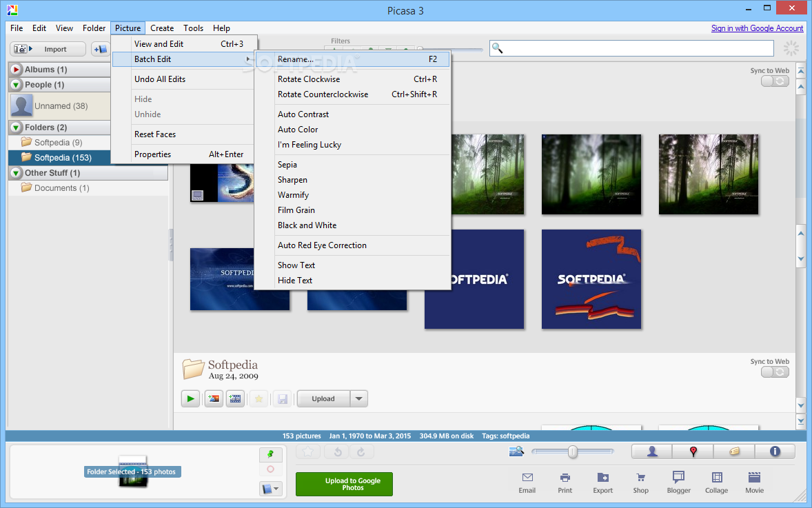Open the Edit menu

39,28
